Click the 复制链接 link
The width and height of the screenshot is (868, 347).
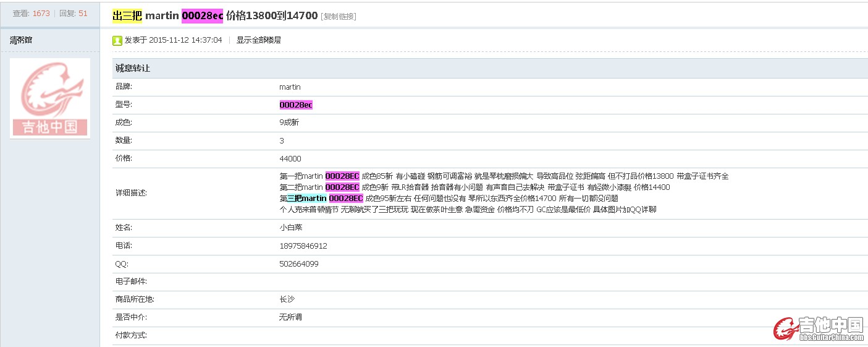(x=338, y=17)
